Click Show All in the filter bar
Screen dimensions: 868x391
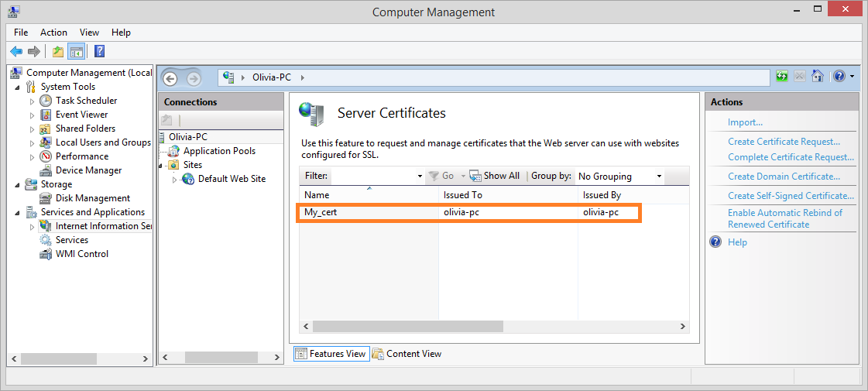501,176
